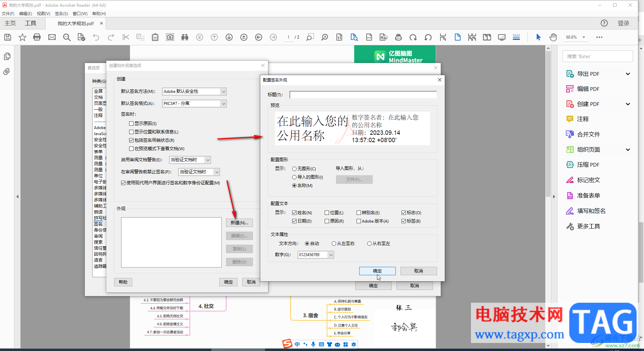This screenshot has width=644, height=351.
Task: Open attachments paperclip icon on left sidebar
Action: pyautogui.click(x=7, y=71)
